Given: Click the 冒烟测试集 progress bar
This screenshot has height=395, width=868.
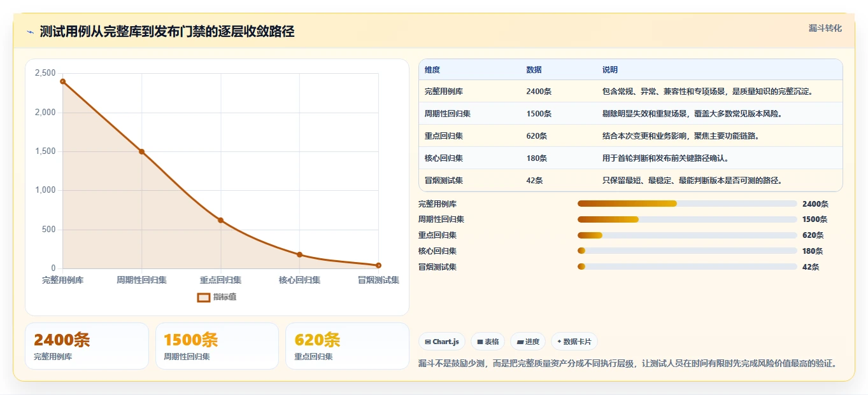Looking at the screenshot, I should (x=687, y=267).
